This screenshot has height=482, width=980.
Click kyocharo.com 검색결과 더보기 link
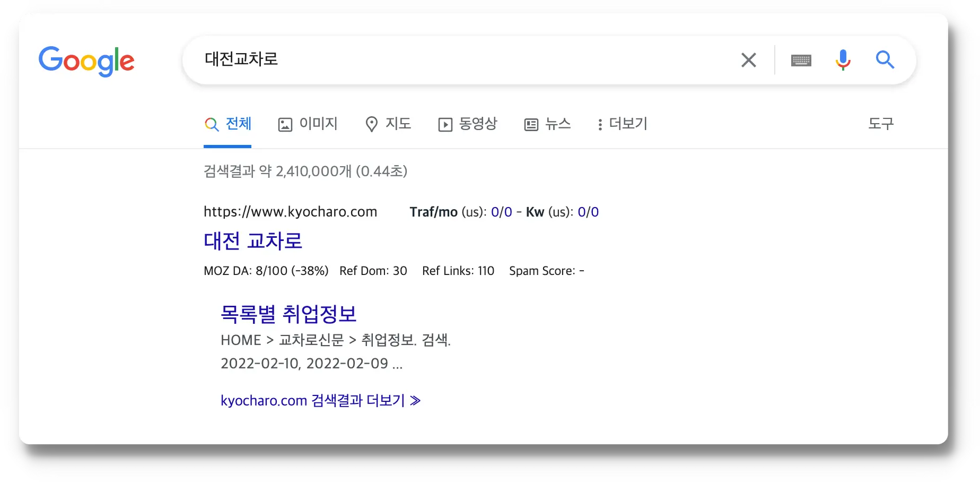click(320, 400)
